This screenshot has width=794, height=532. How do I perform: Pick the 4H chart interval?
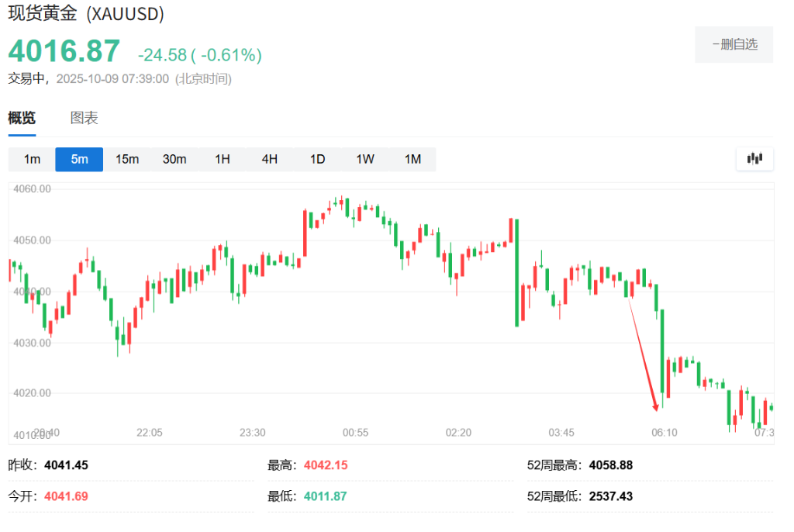270,159
